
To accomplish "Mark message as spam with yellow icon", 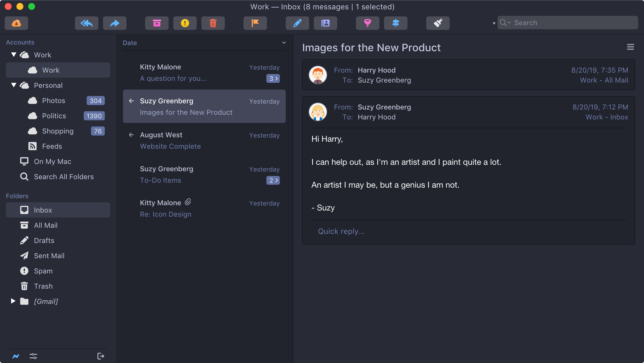I will (x=185, y=23).
